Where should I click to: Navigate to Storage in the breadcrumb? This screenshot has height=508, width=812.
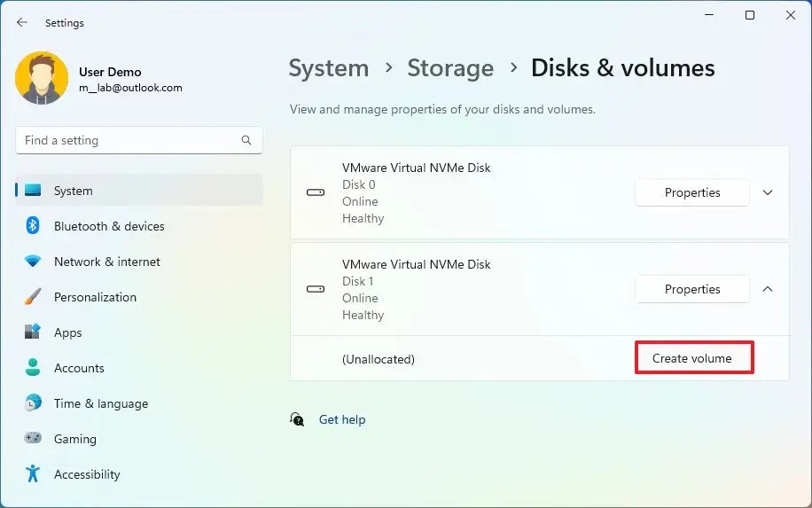449,68
